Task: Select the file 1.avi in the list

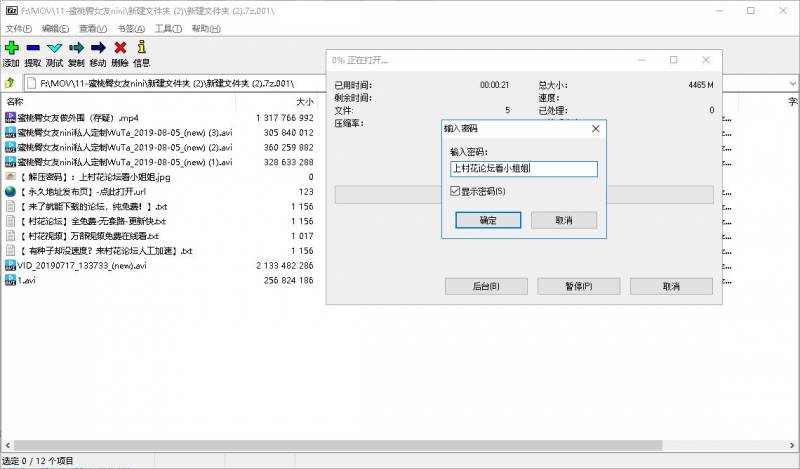Action: (x=26, y=281)
